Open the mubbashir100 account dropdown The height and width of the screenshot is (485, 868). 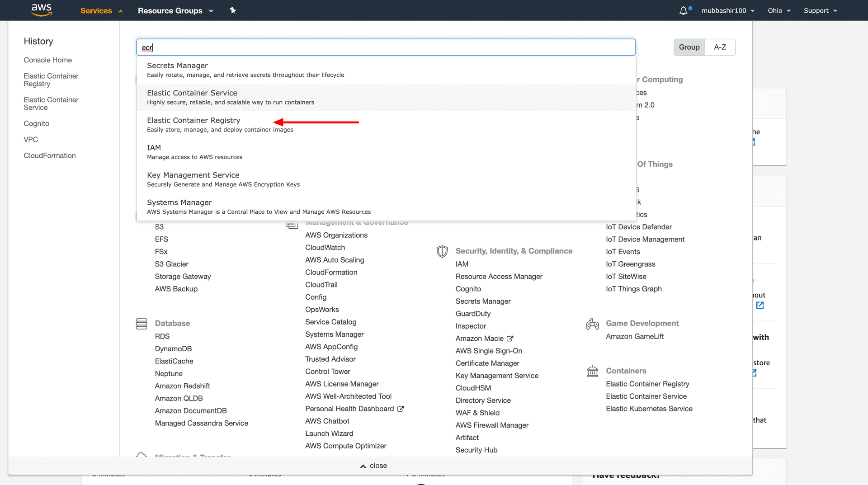(728, 10)
